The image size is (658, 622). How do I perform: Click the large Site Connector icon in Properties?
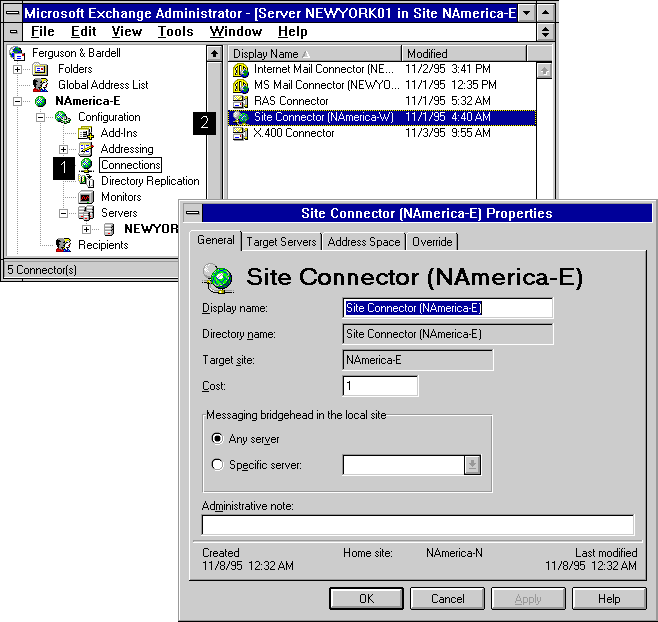pyautogui.click(x=218, y=278)
